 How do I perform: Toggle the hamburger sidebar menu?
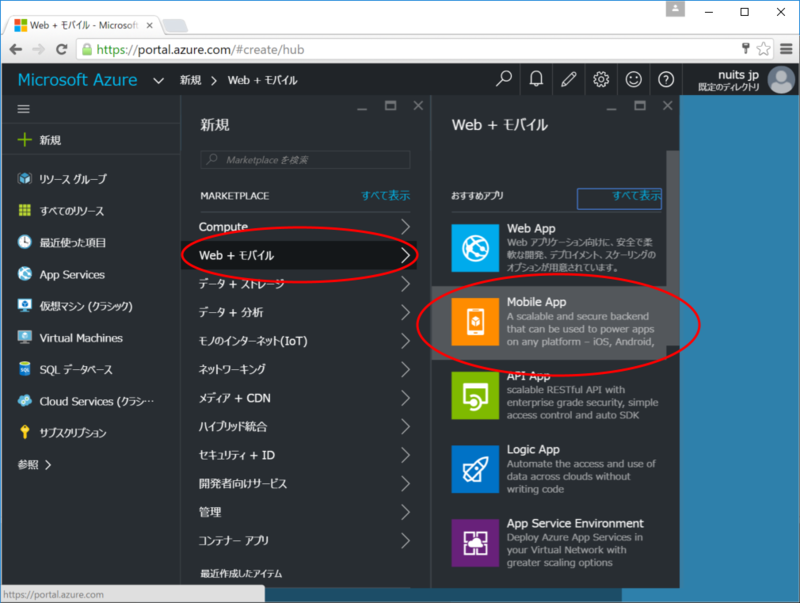(x=23, y=109)
